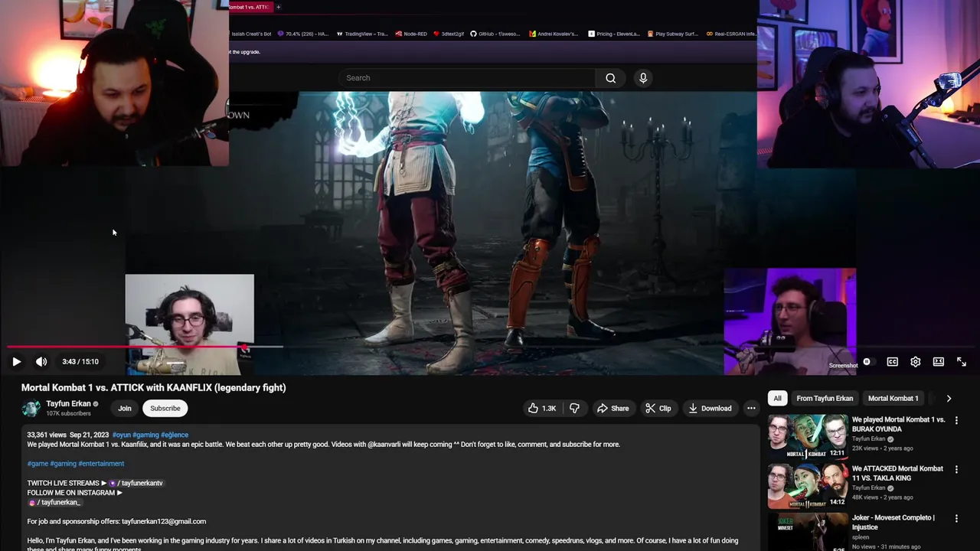This screenshot has width=980, height=551.
Task: Switch to theater mode
Action: click(939, 362)
